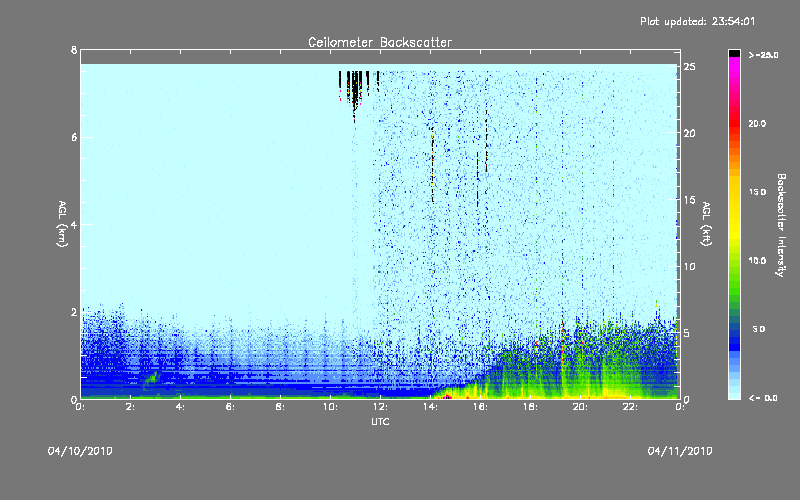Click the AGL (km) left axis label
The image size is (800, 500).
(x=62, y=224)
